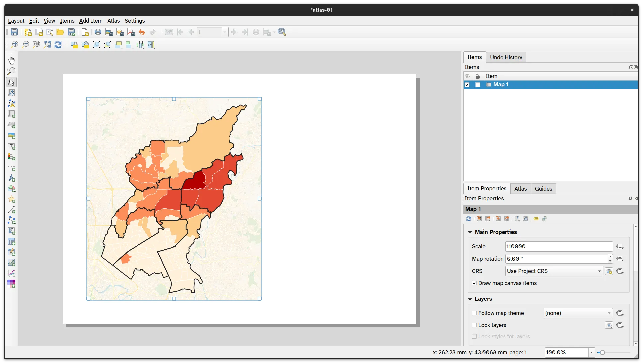Click the Add Scale Bar tool
This screenshot has width=643, height=364.
(x=11, y=168)
